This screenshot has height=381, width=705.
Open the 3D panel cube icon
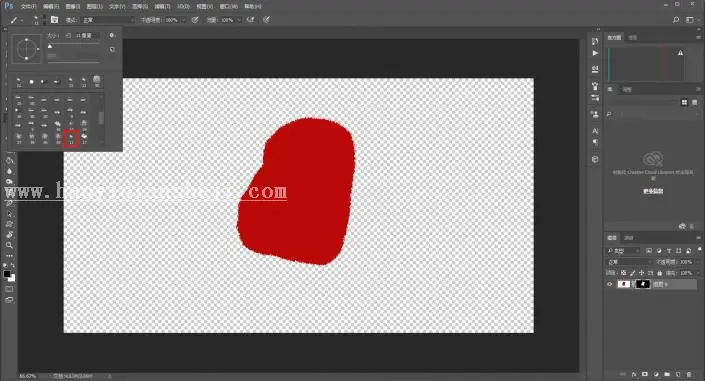[595, 159]
